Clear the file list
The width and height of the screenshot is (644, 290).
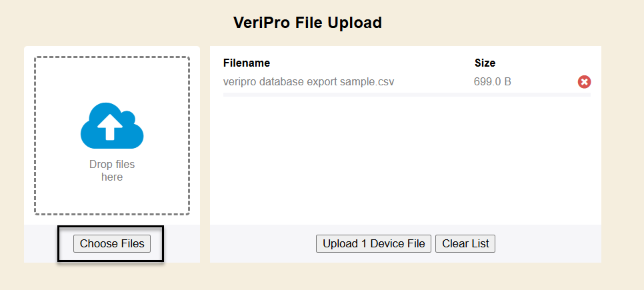tap(465, 243)
